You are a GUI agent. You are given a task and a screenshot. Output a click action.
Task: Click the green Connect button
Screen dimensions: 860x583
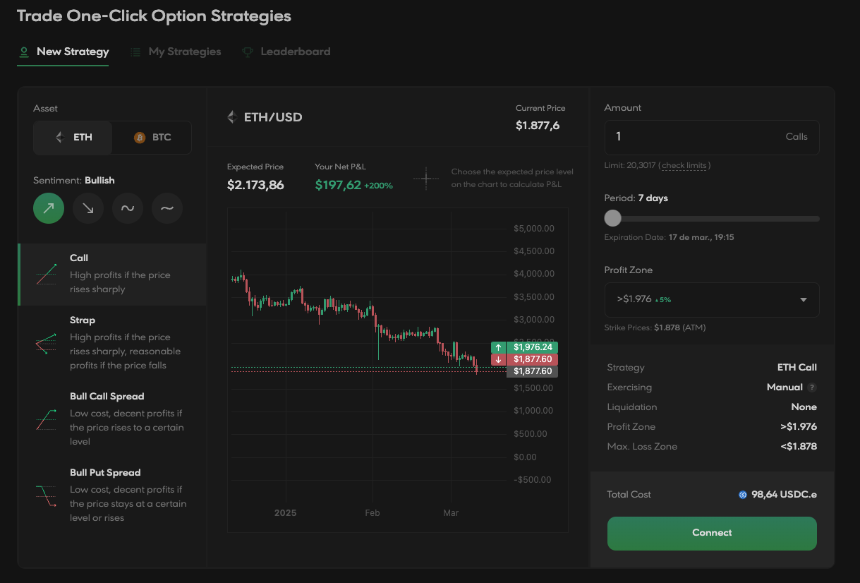pos(711,533)
